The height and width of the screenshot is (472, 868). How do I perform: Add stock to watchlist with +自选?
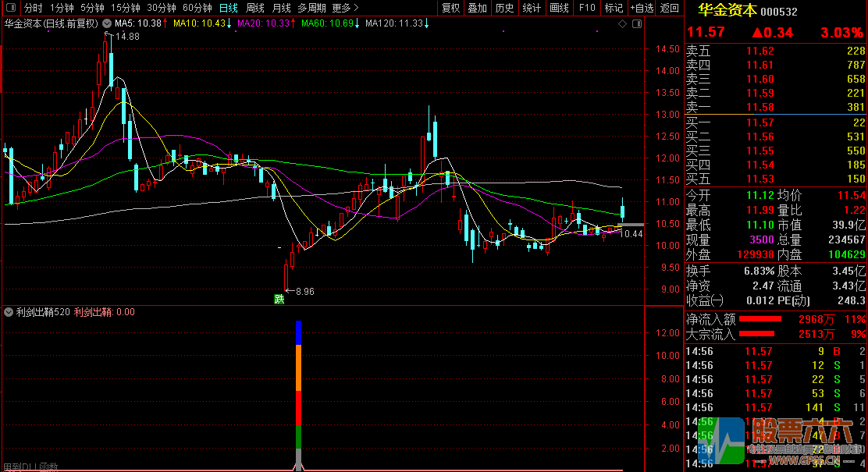click(641, 8)
